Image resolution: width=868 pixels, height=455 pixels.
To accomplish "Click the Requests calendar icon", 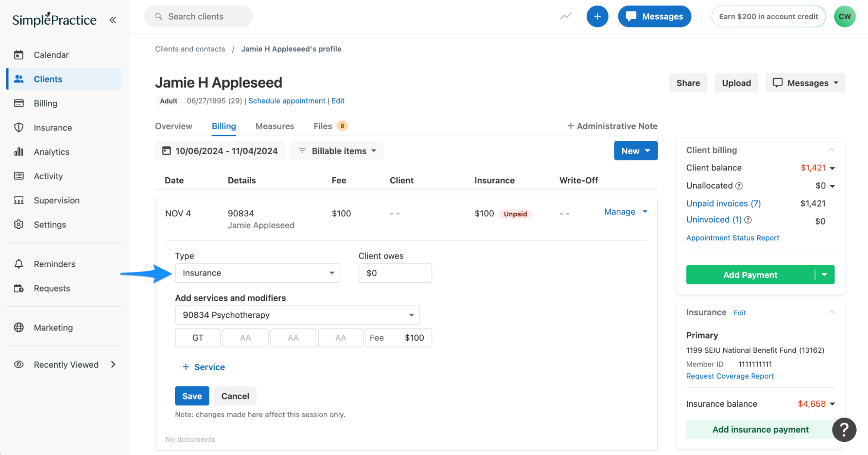I will [x=19, y=288].
